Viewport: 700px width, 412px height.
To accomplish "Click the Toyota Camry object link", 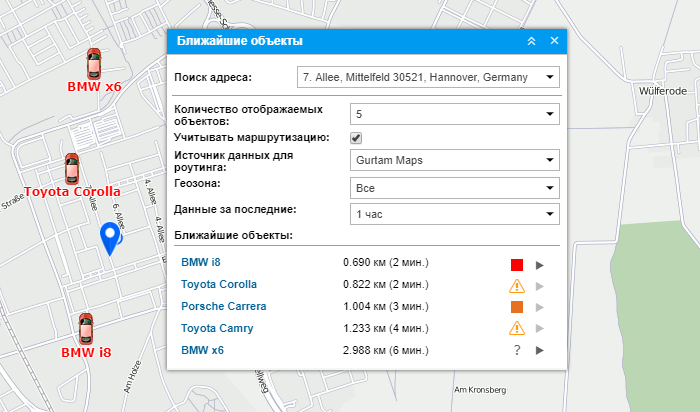I will (x=216, y=328).
